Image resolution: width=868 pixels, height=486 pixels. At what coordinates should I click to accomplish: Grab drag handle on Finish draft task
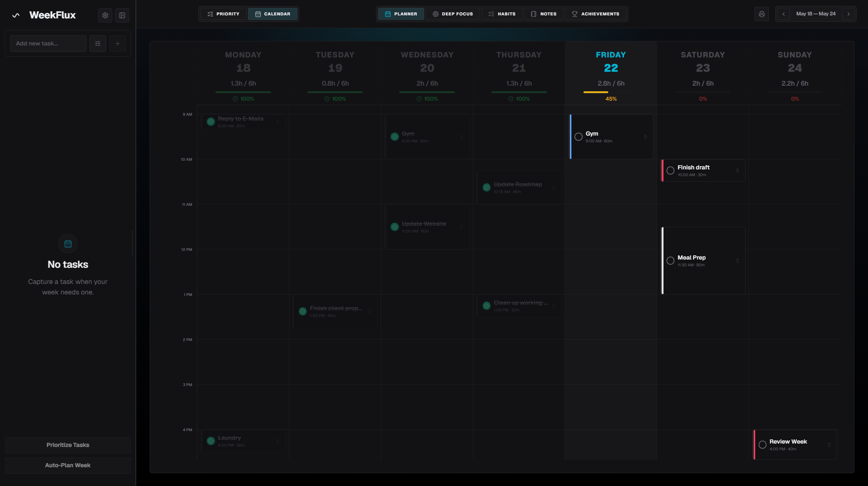coord(738,171)
